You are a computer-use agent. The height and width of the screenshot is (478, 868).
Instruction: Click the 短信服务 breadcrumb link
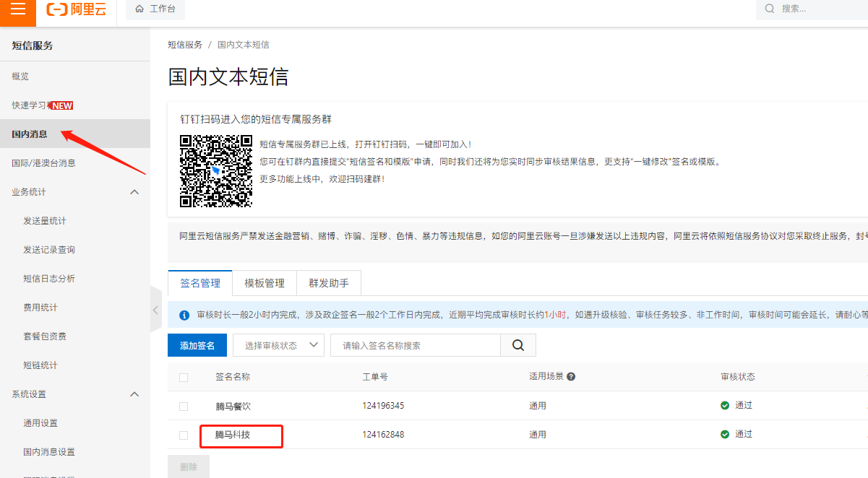coord(185,45)
